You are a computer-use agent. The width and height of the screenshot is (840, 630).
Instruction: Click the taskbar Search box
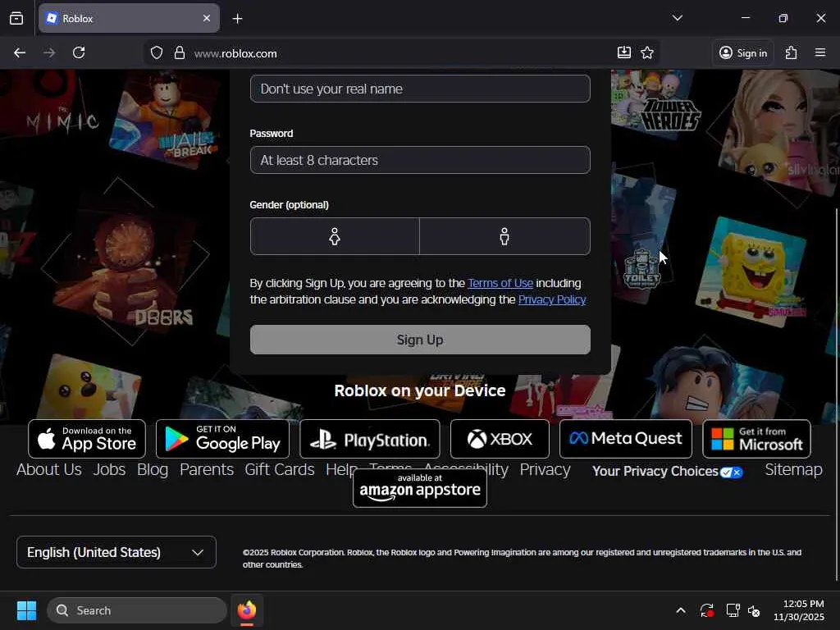coord(137,610)
